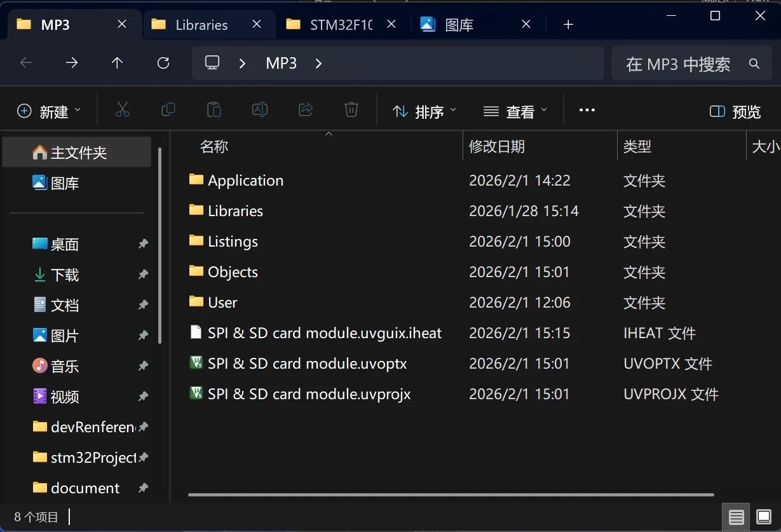Unpin 视频 from quick access
781x532 pixels.
[x=143, y=397]
